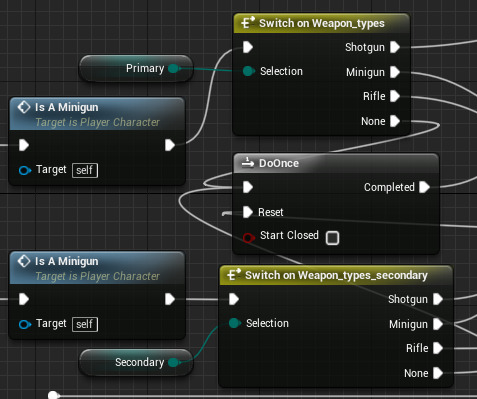
Task: Click exec input pin of lower Is A Minigun node
Action: pos(24,299)
